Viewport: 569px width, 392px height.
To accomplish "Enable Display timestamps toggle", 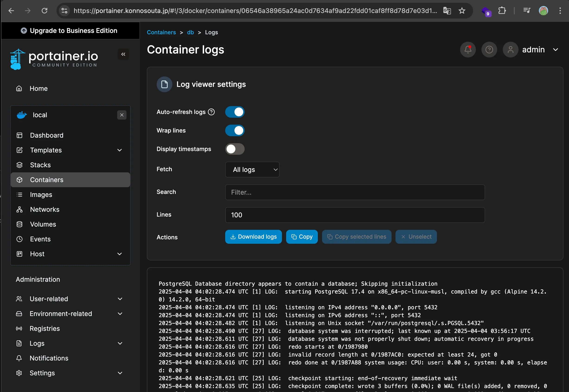I will click(235, 149).
